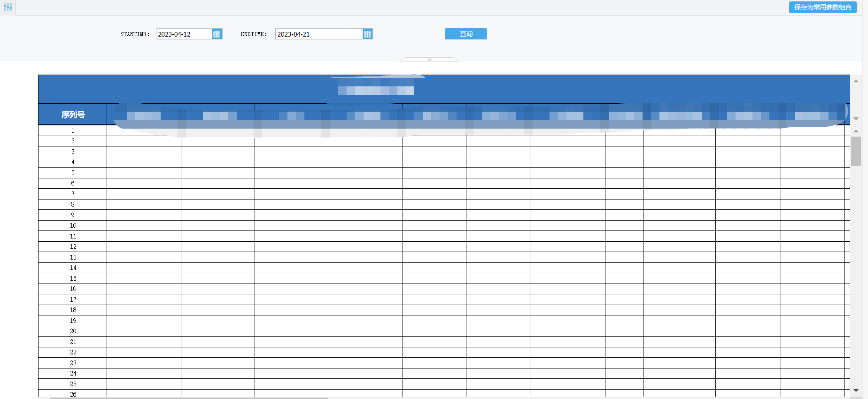868x399 pixels.
Task: Click the table's vertical scrollbar thumb
Action: click(856, 151)
